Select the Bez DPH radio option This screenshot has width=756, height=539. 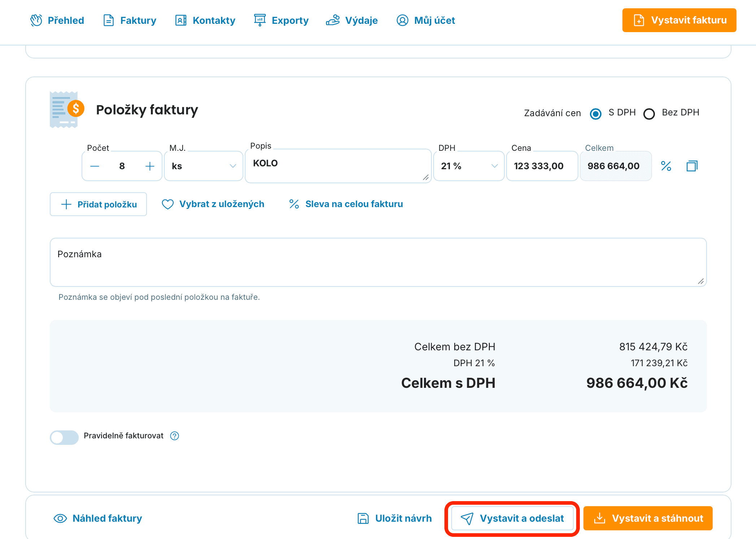(649, 114)
